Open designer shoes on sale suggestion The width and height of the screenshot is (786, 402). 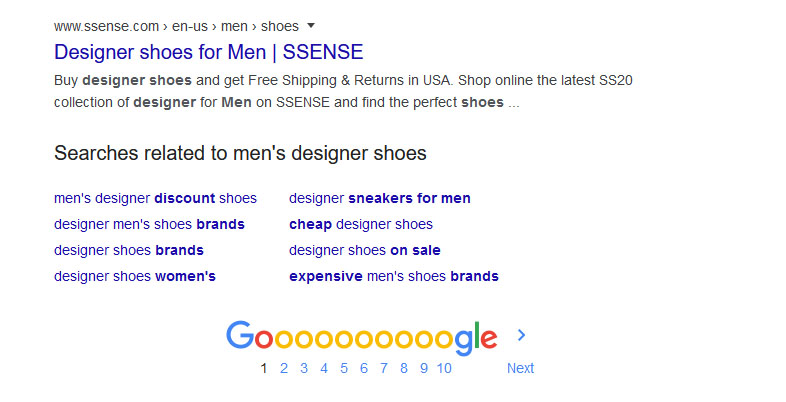click(x=365, y=251)
